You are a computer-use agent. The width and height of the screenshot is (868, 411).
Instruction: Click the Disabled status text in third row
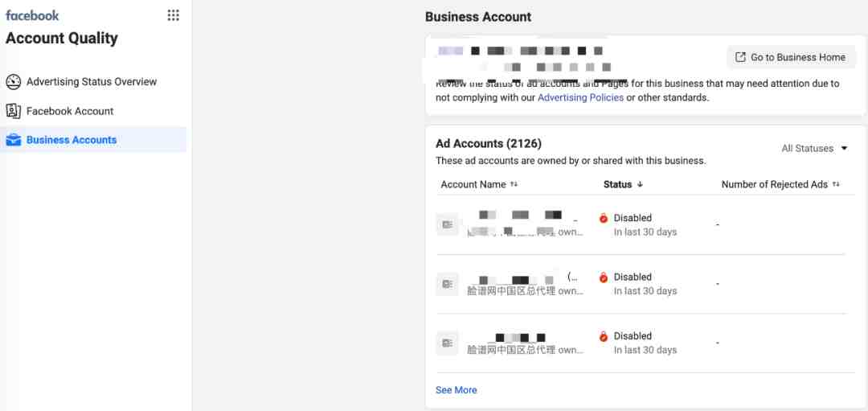tap(633, 336)
